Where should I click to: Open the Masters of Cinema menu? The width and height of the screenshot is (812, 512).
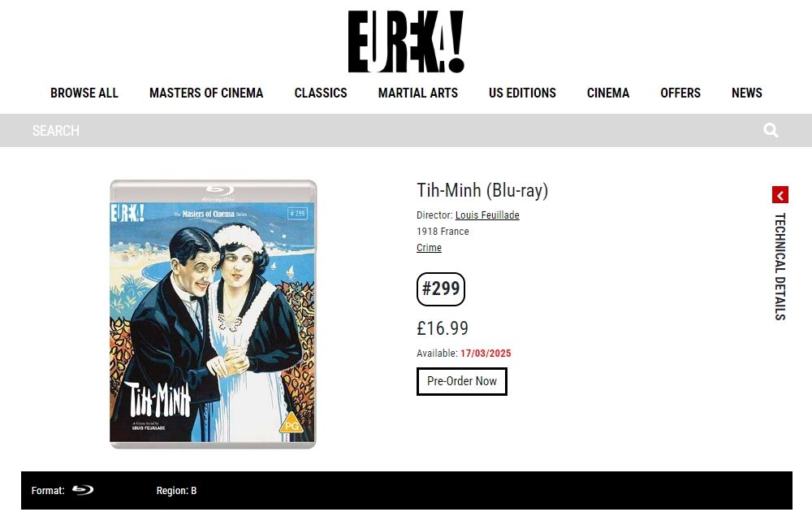click(x=206, y=93)
